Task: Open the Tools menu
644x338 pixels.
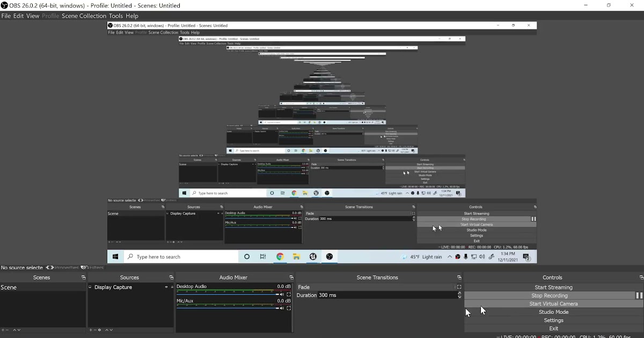Action: pos(116,16)
